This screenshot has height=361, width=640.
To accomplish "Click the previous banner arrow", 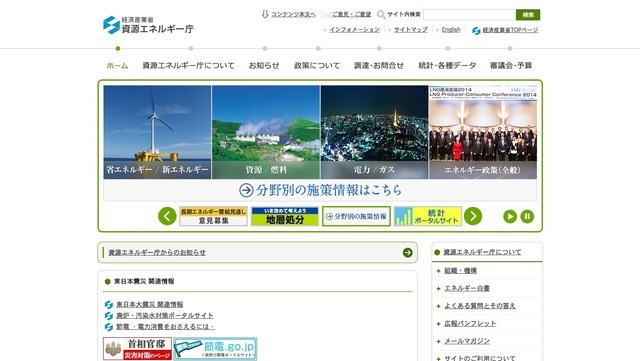I will (x=167, y=216).
